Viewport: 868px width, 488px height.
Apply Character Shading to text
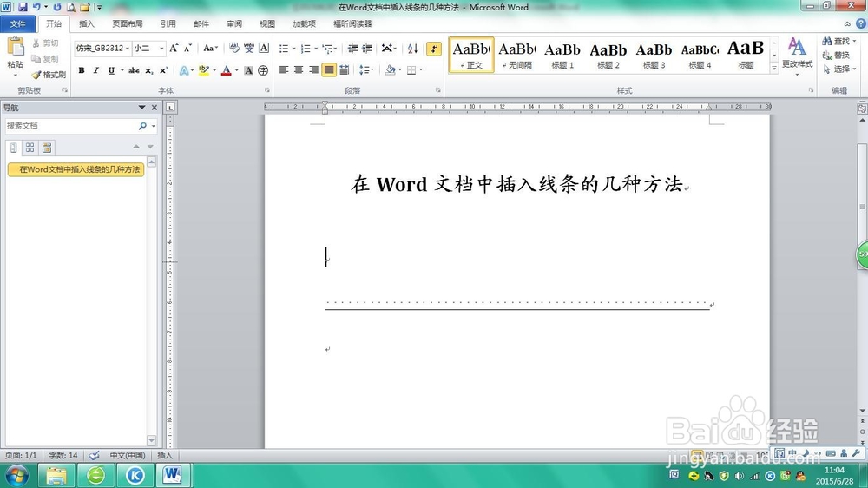point(248,70)
